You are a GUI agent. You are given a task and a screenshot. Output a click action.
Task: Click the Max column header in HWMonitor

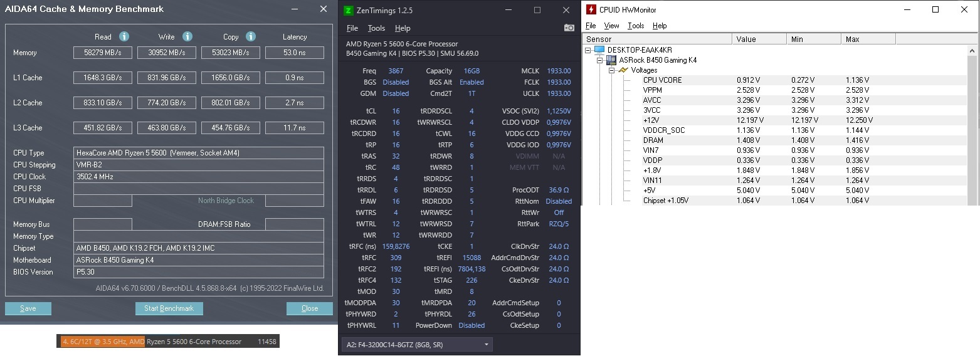tap(868, 39)
